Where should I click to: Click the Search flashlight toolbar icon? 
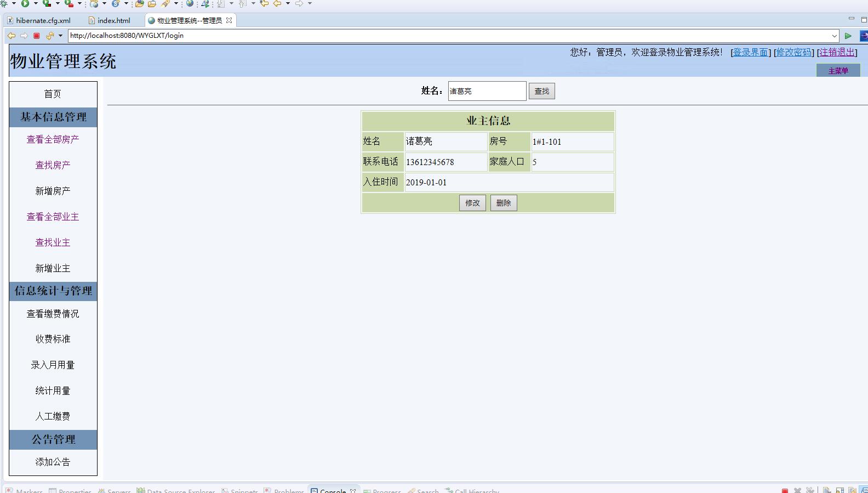(x=165, y=3)
